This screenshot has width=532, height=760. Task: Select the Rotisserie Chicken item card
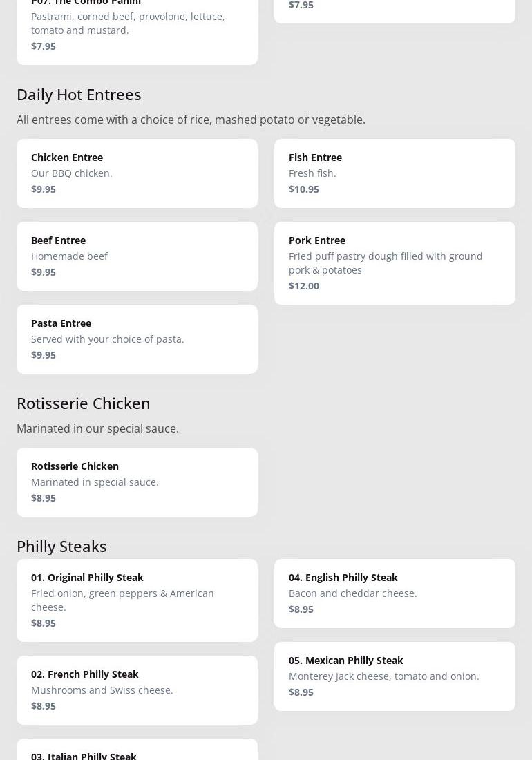(x=137, y=482)
